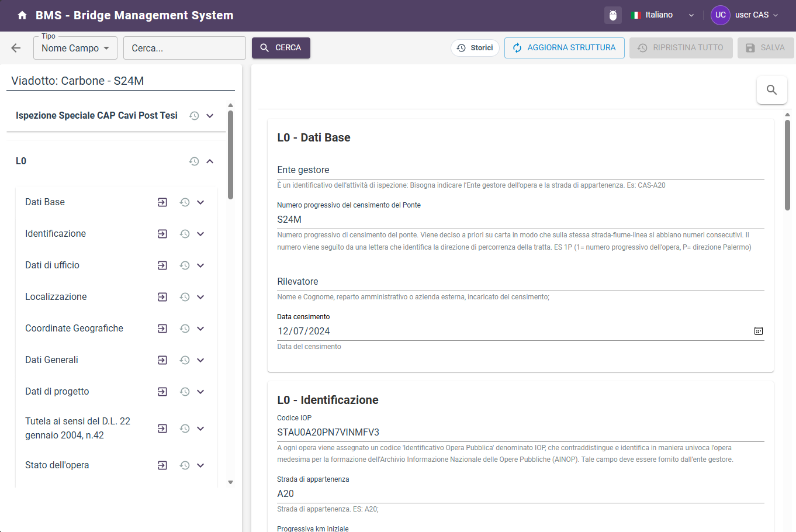Open the user CAS account menu
Image resolution: width=796 pixels, height=532 pixels.
[x=745, y=15]
